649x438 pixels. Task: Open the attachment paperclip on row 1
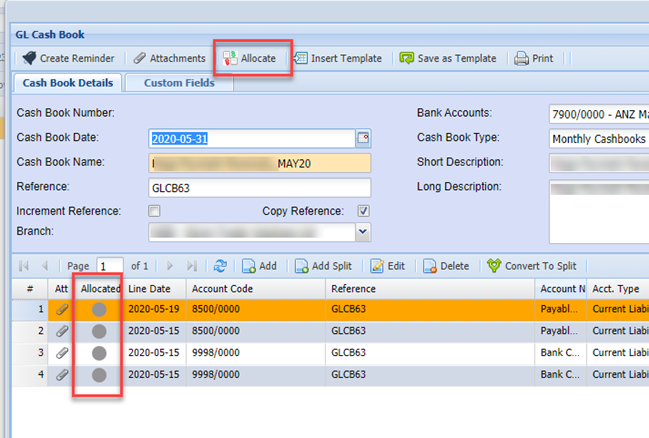[x=62, y=310]
